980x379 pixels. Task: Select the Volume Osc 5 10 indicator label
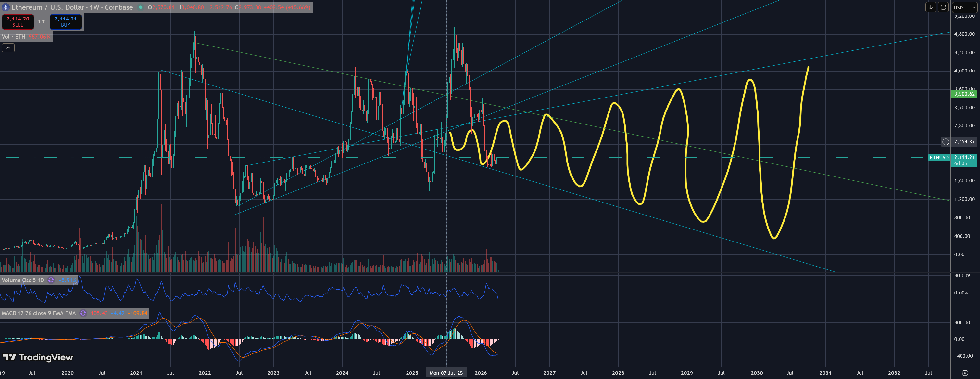[22, 280]
